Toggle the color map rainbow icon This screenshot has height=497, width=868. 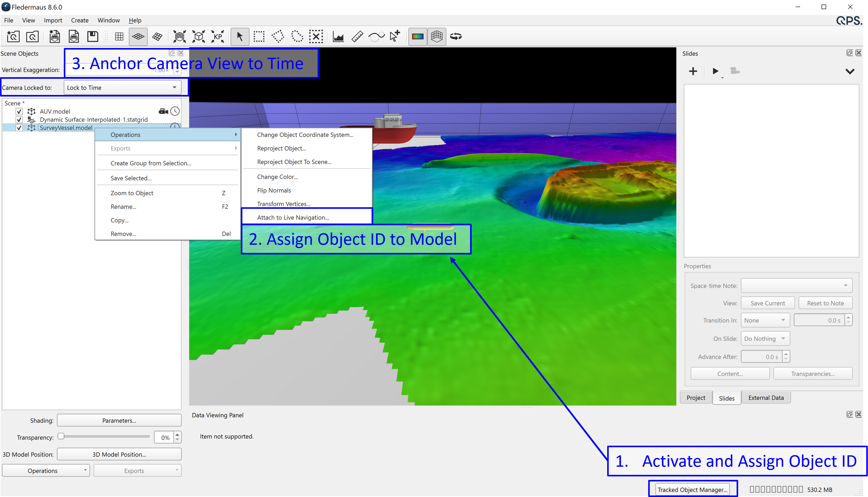click(x=417, y=37)
